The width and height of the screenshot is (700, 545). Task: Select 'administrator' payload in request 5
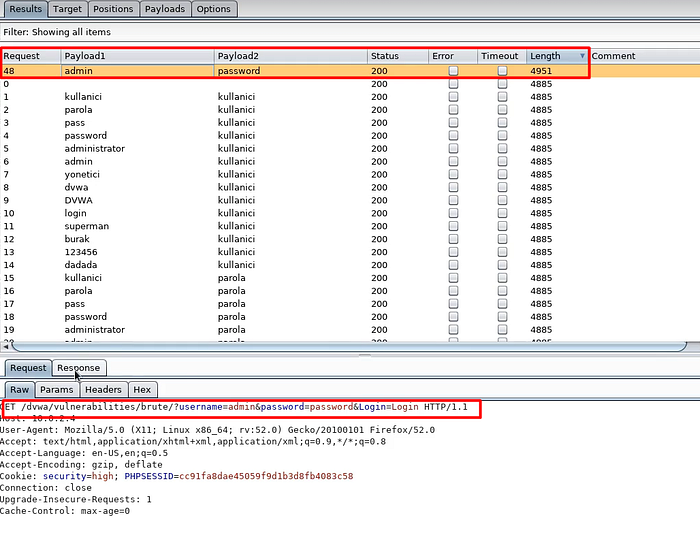point(95,149)
